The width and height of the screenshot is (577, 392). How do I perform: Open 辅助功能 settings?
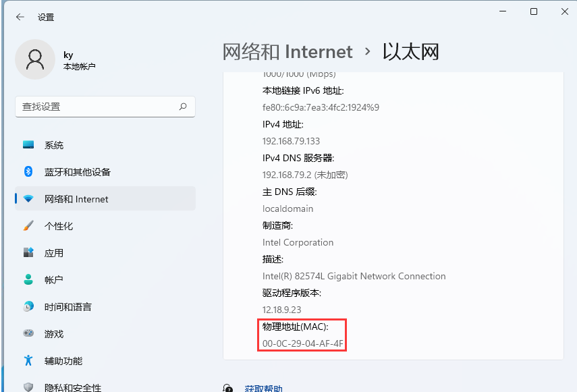click(x=105, y=361)
